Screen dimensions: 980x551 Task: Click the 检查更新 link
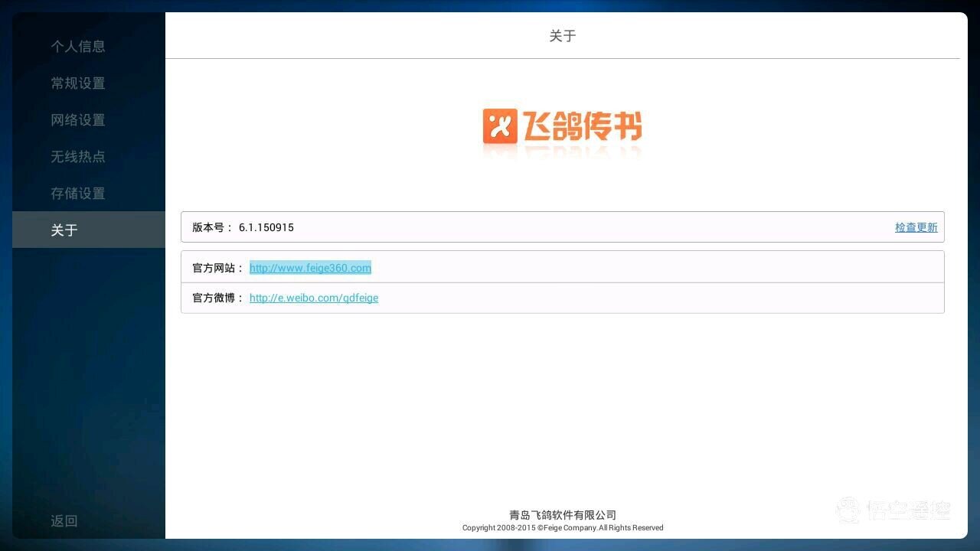coord(916,227)
